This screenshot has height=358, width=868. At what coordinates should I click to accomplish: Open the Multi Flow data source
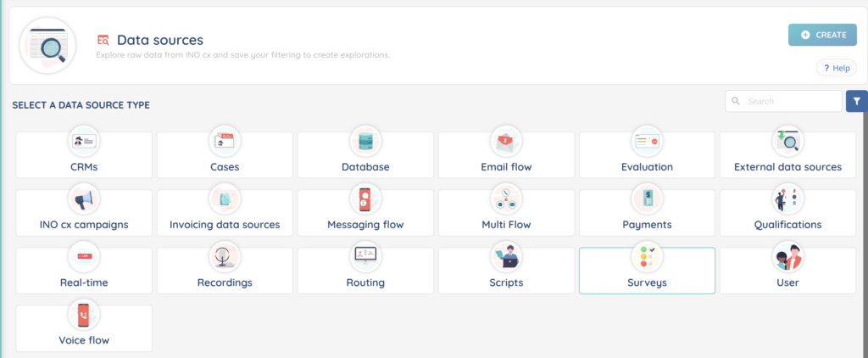click(x=506, y=213)
